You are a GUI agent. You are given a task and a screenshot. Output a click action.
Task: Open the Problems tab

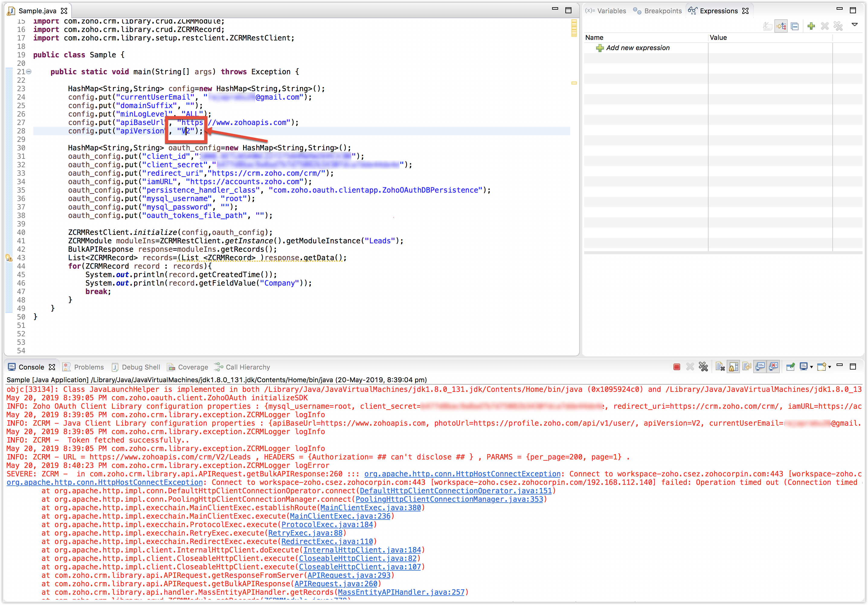(83, 367)
